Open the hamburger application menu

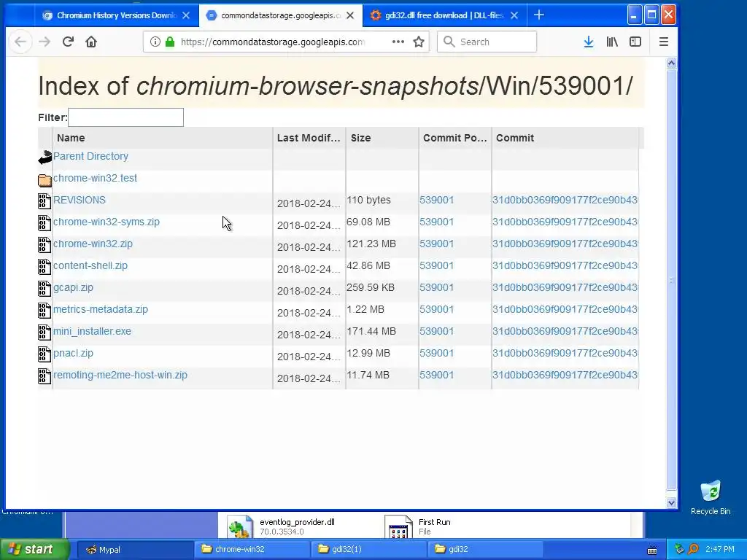(x=664, y=42)
